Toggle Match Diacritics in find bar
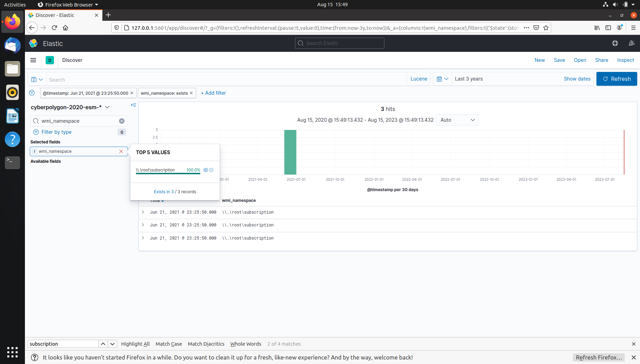 206,344
